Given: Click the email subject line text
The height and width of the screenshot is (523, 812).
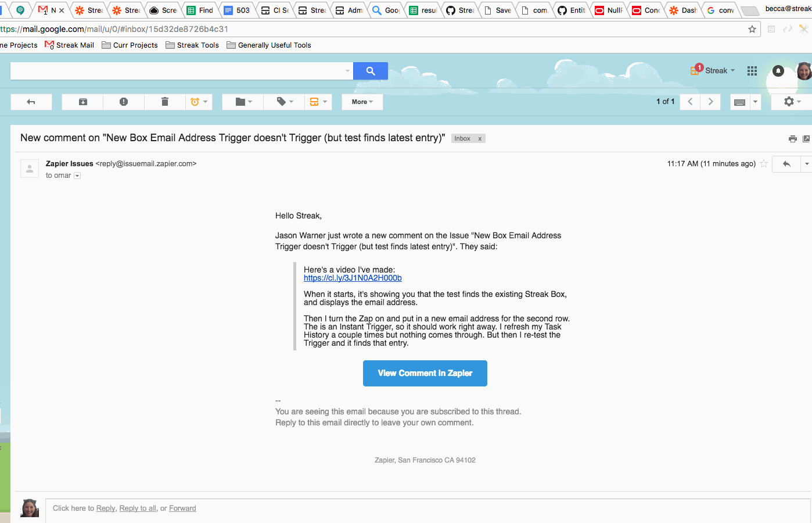Looking at the screenshot, I should [233, 138].
